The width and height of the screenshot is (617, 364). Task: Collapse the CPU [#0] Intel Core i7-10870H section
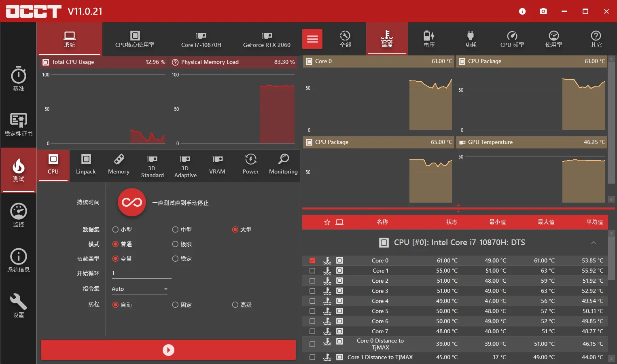point(593,243)
